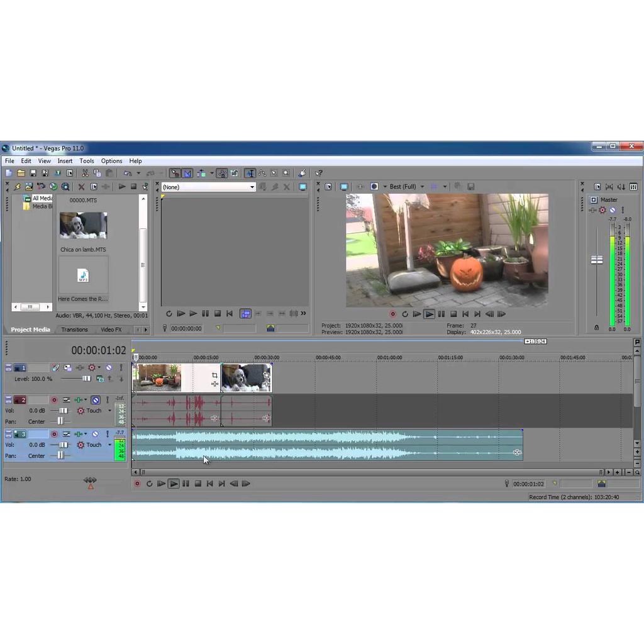
Task: Click the trimmer 00:00:00:00 timecode field
Action: [186, 328]
